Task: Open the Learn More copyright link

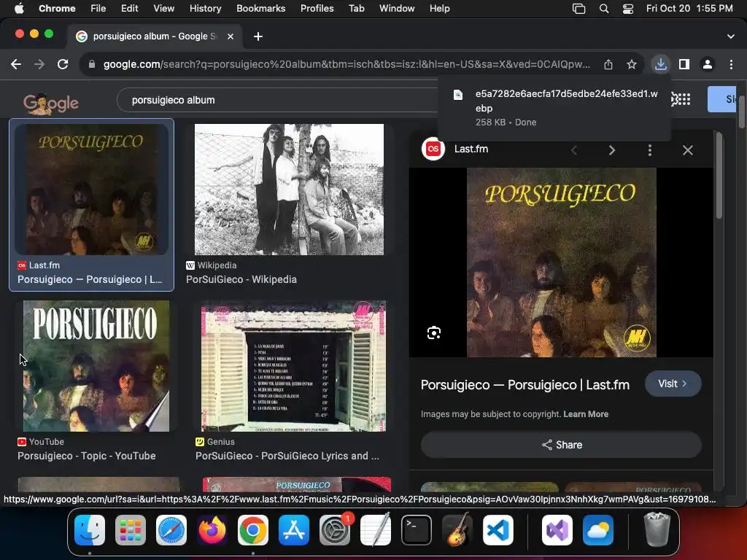Action: (x=586, y=414)
